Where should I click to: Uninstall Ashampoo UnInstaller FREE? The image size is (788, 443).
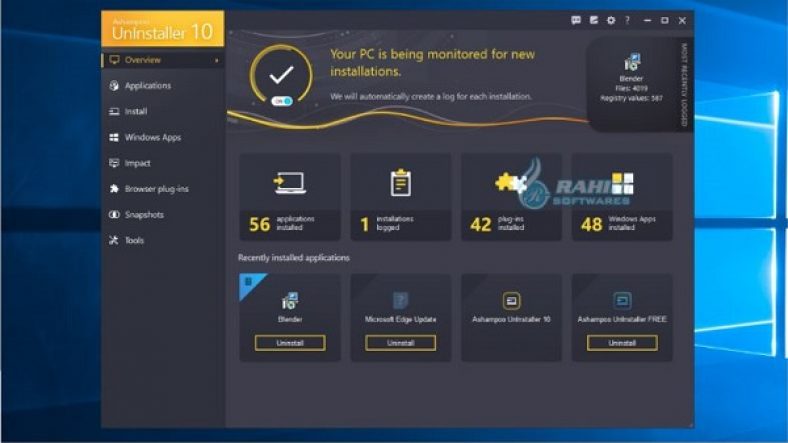[622, 343]
